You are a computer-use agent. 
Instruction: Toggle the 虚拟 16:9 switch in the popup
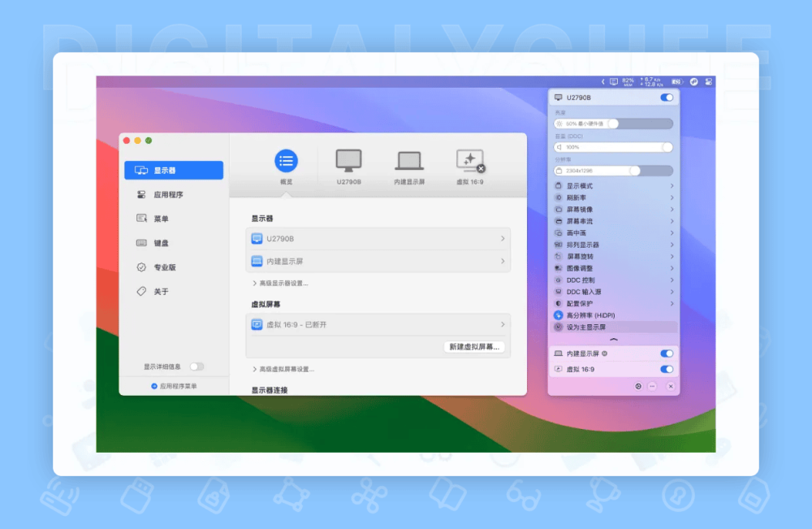(667, 370)
